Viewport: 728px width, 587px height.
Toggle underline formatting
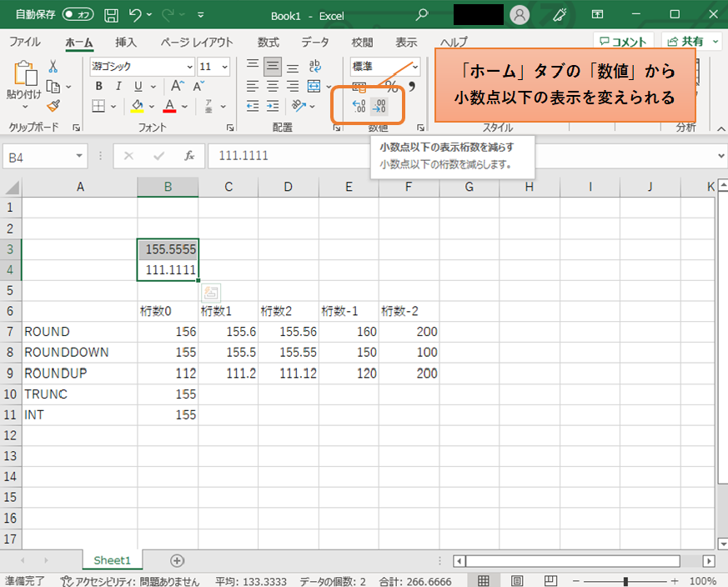138,87
